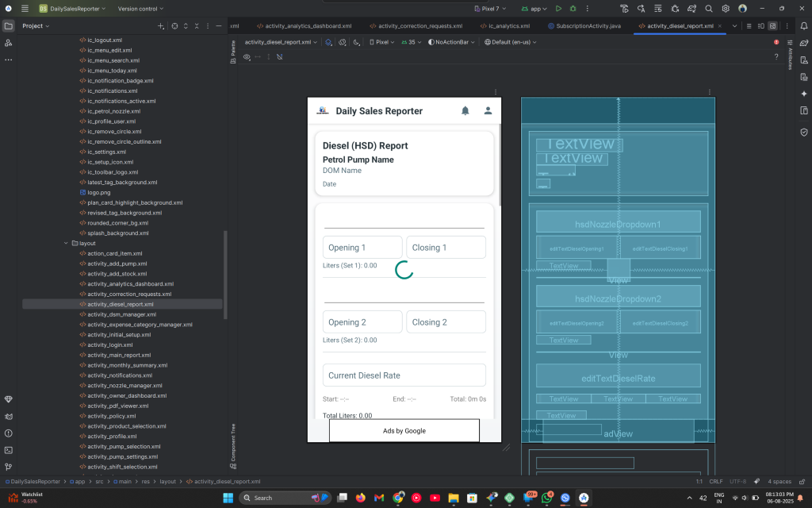Open the Problems tool window

pyautogui.click(x=9, y=433)
